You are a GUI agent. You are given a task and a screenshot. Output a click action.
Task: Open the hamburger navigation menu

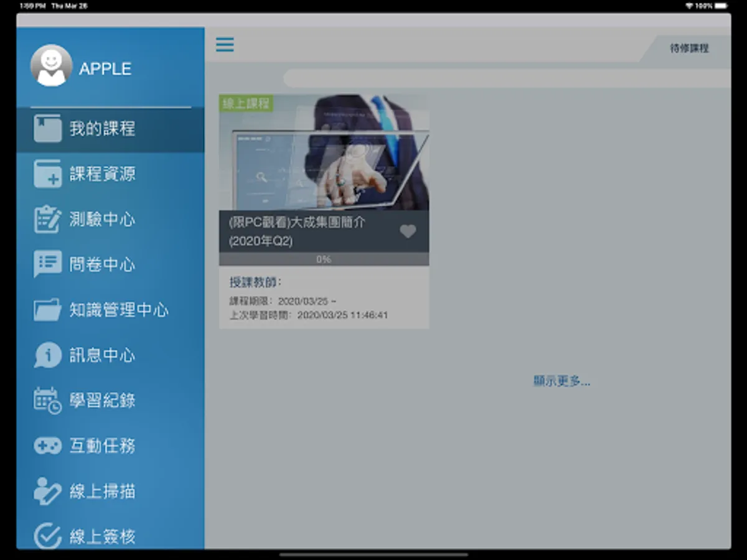pos(225,45)
